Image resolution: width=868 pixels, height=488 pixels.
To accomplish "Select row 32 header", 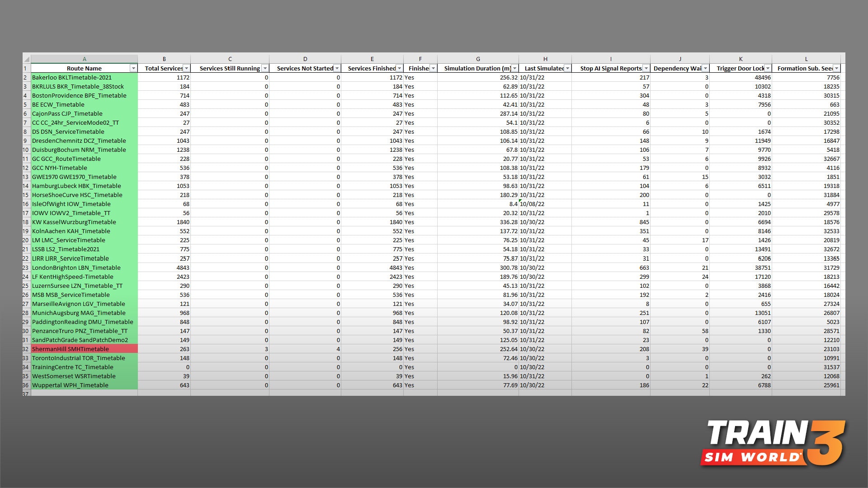I will 26,349.
